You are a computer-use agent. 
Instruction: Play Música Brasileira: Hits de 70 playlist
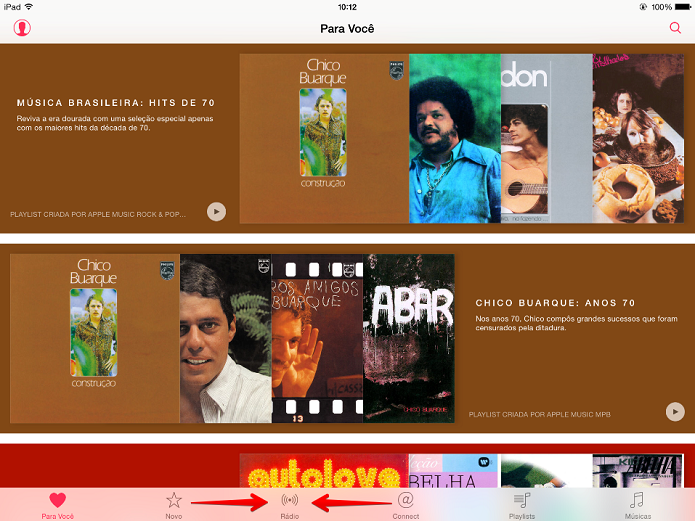[216, 212]
